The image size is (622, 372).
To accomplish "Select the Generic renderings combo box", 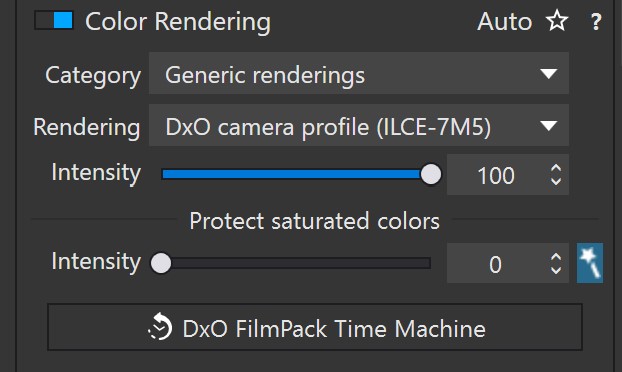I will [359, 73].
